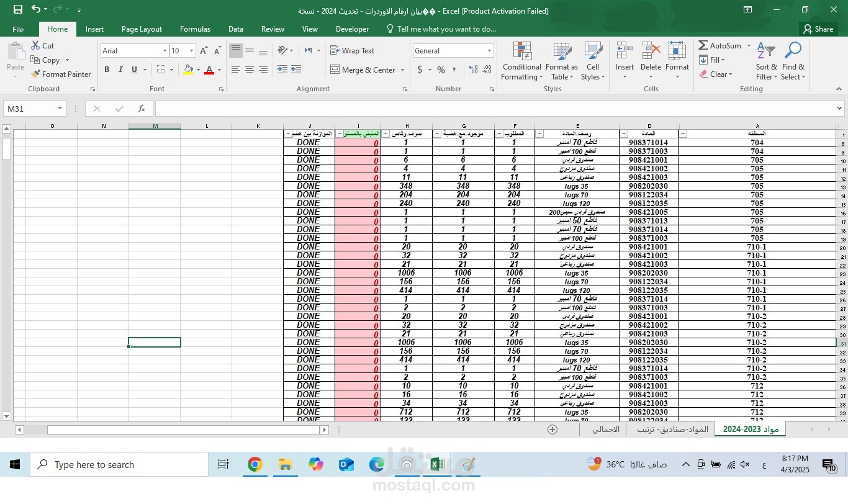The width and height of the screenshot is (848, 504).
Task: Click Tell me what you want to do
Action: click(440, 29)
